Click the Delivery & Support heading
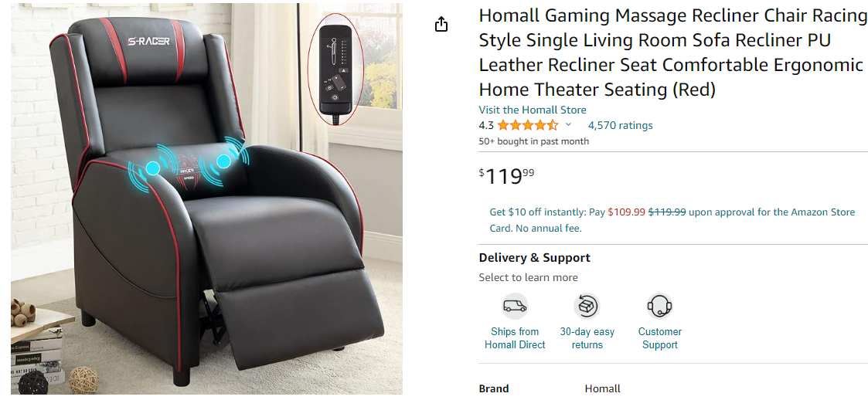The height and width of the screenshot is (400, 868). pos(534,257)
